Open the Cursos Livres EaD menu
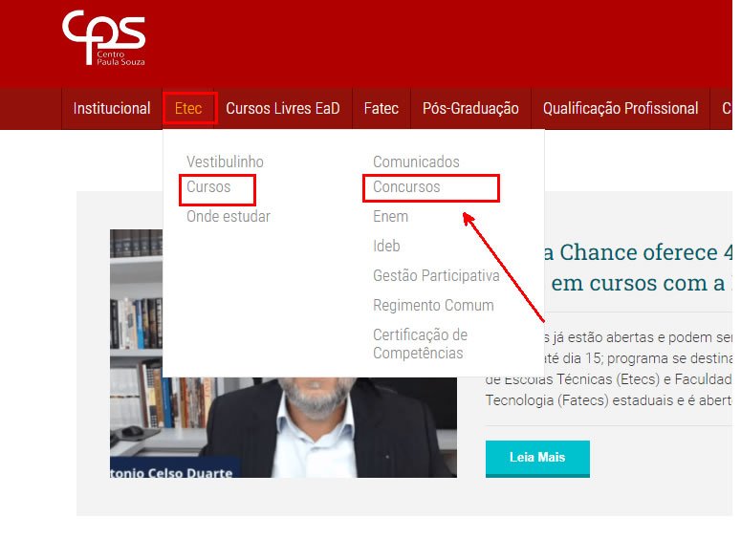Viewport: 741px width, 560px height. pos(283,109)
